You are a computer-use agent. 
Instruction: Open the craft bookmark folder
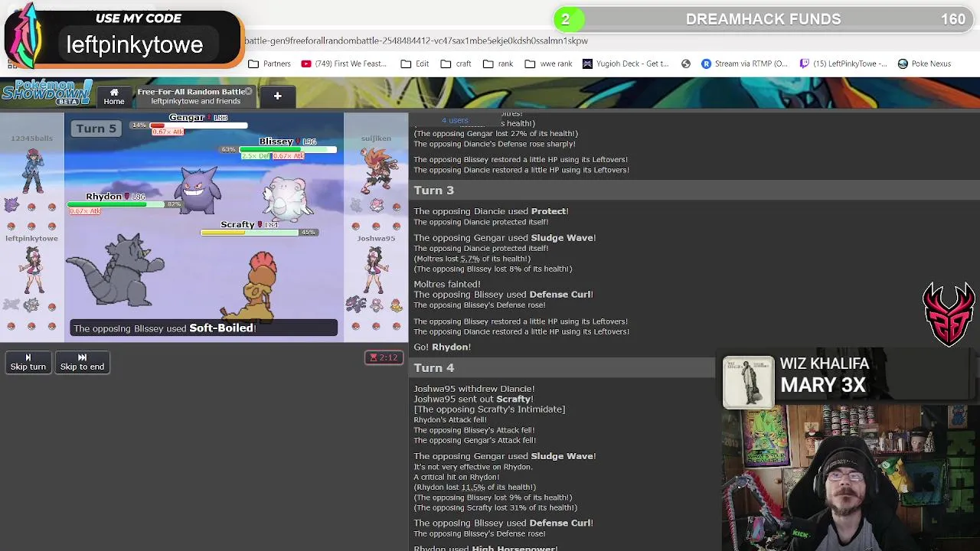(456, 64)
